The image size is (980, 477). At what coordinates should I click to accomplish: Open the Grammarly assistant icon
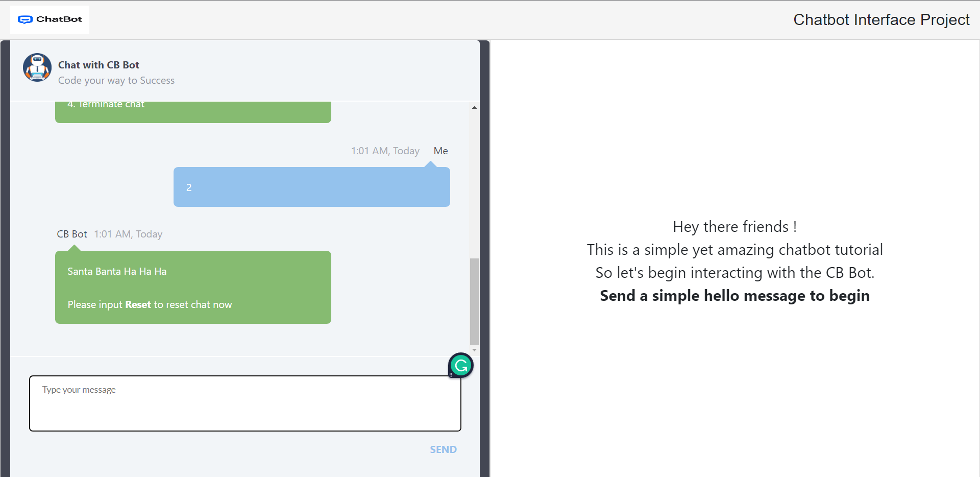click(460, 365)
